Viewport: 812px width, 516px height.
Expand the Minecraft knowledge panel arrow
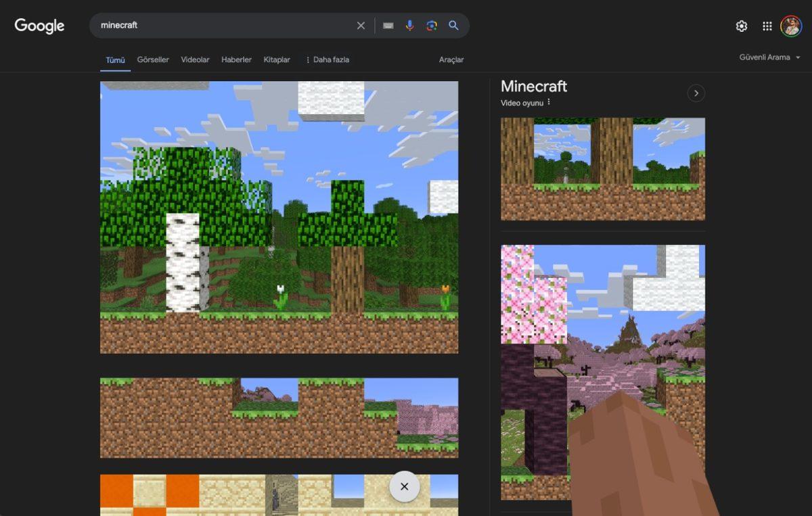pos(696,93)
